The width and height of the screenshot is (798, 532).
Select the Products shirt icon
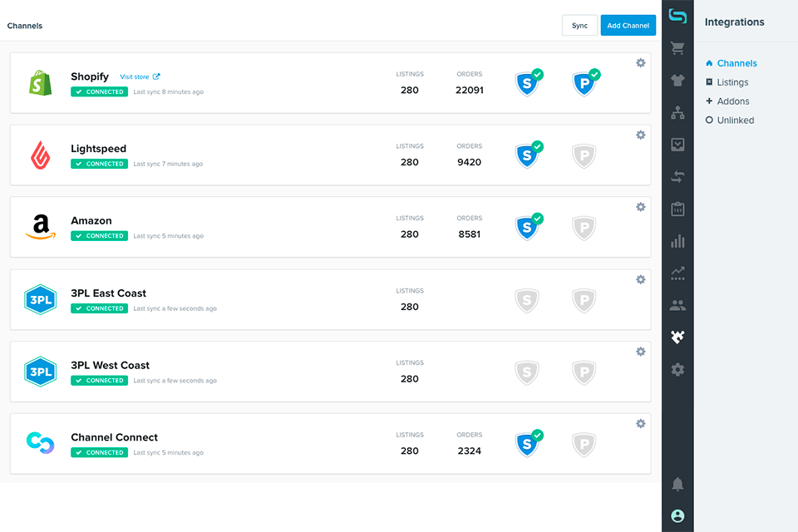coord(677,80)
